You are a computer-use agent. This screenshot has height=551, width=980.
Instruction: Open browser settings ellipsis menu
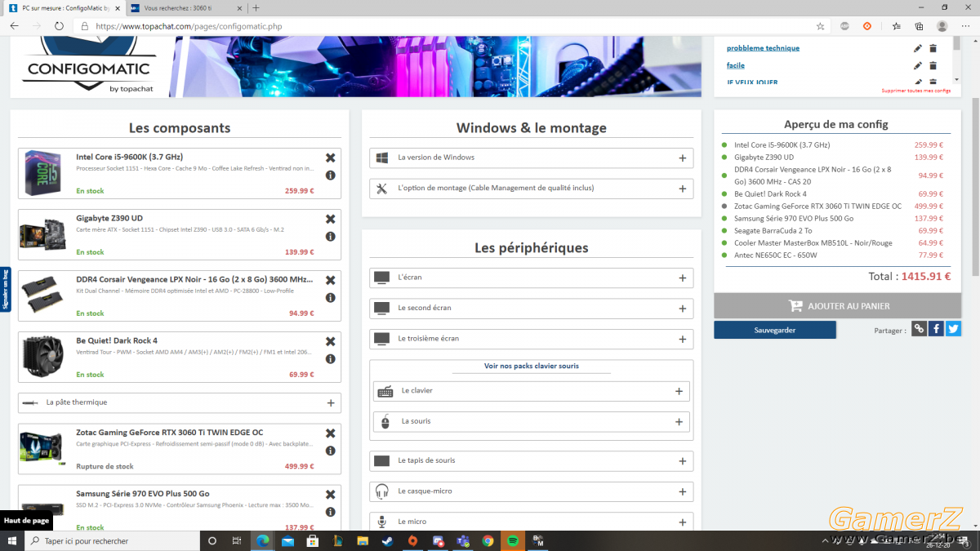(965, 26)
